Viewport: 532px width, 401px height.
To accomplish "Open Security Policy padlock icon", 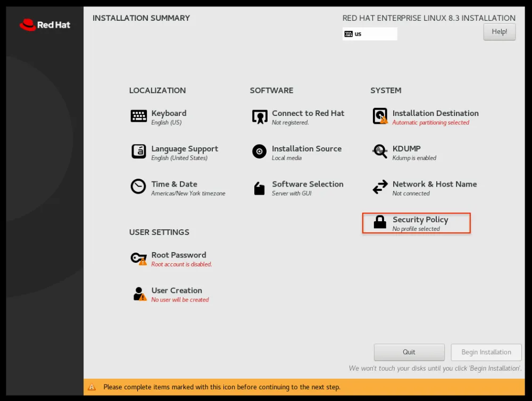I will click(380, 222).
